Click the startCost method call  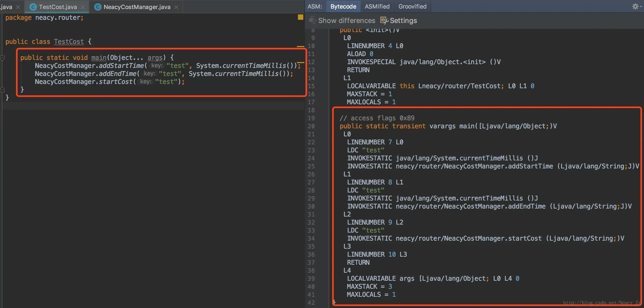[x=116, y=82]
